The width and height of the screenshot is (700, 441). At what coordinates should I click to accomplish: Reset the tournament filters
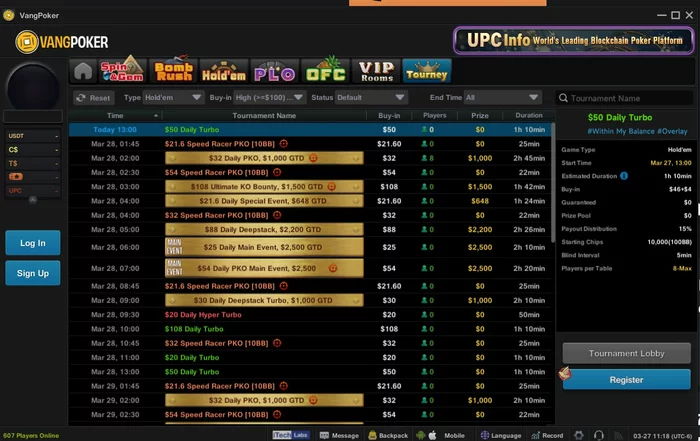[93, 98]
